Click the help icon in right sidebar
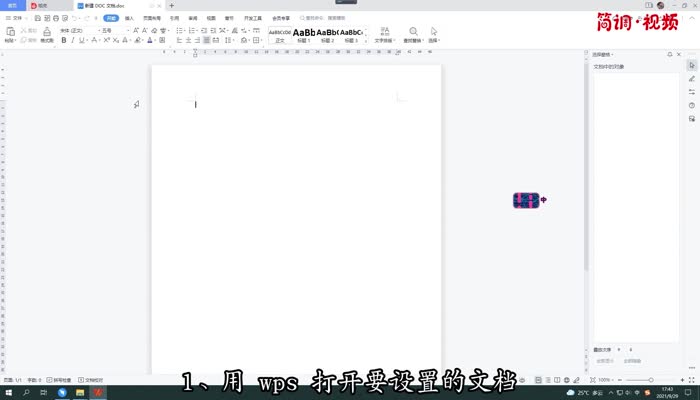 (692, 105)
